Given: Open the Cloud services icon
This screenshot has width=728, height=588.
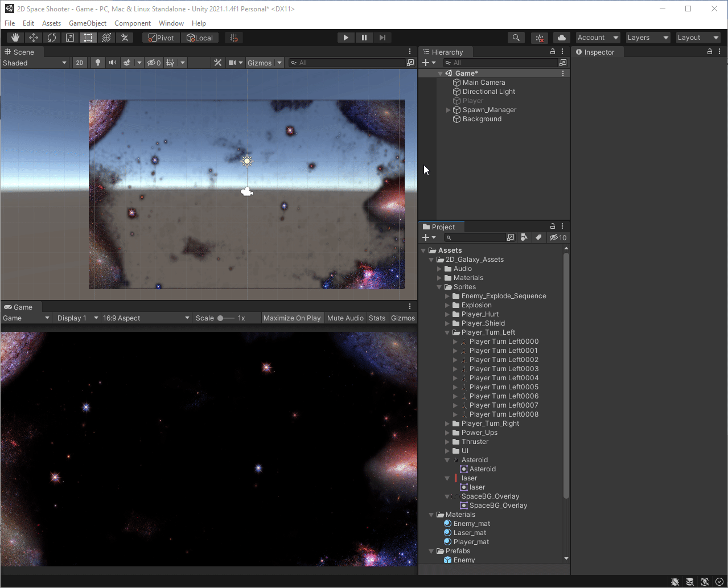Looking at the screenshot, I should [x=562, y=38].
